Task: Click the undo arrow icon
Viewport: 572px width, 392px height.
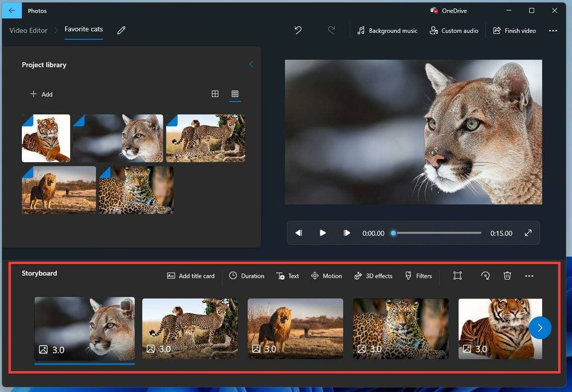Action: pyautogui.click(x=298, y=30)
